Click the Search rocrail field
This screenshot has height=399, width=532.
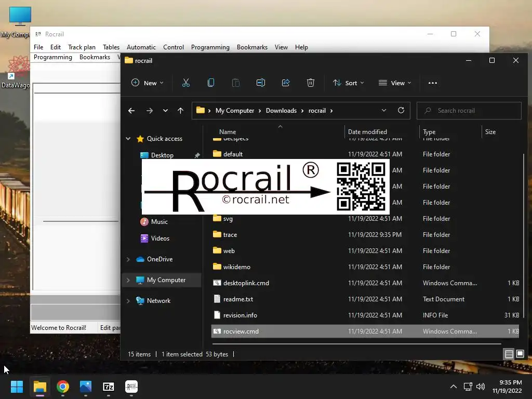pyautogui.click(x=469, y=111)
